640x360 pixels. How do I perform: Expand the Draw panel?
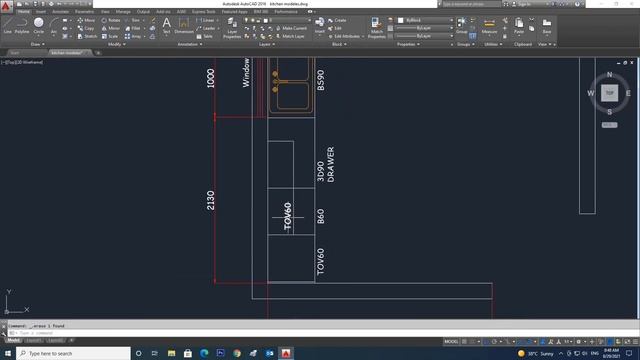38,44
